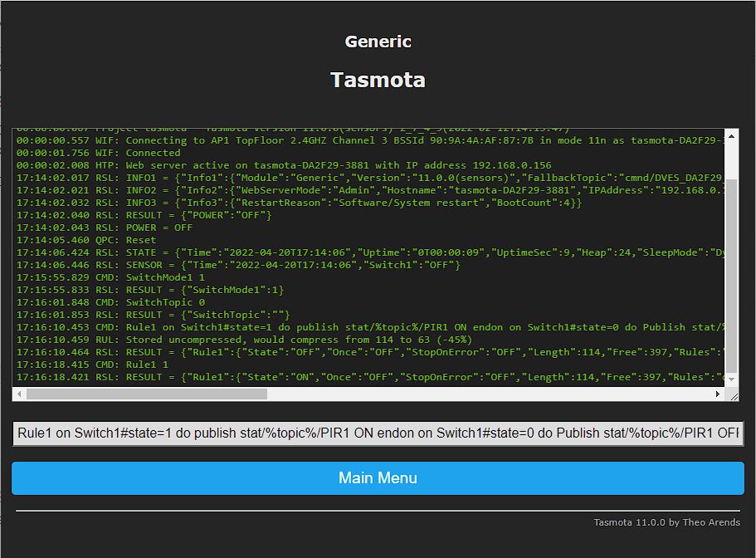Select the Rule1 definition log entry
This screenshot has width=756, height=558.
(332, 327)
